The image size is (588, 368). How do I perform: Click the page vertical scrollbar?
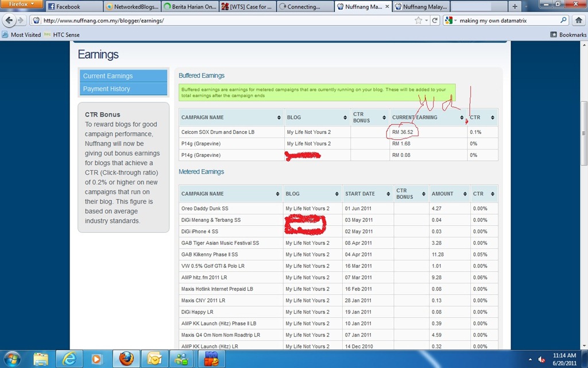click(x=584, y=133)
